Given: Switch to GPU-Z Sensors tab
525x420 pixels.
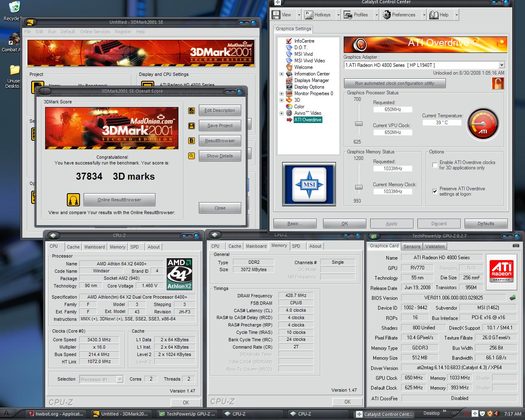Looking at the screenshot, I should pos(412,247).
